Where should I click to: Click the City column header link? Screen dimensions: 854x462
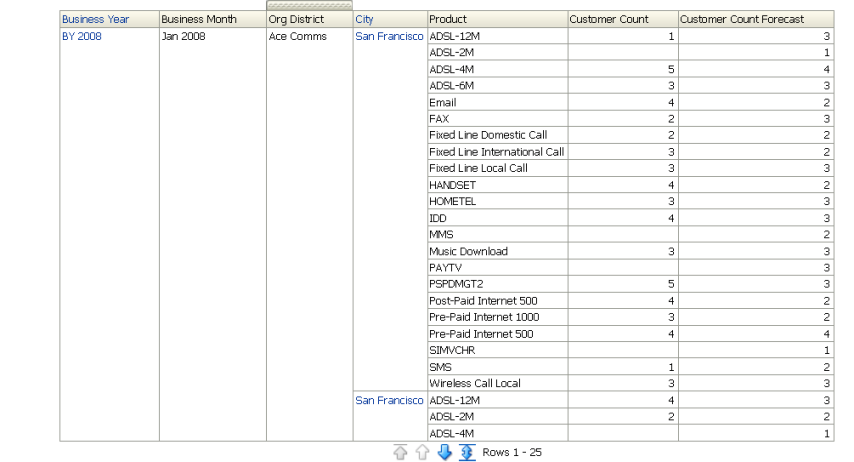point(364,19)
